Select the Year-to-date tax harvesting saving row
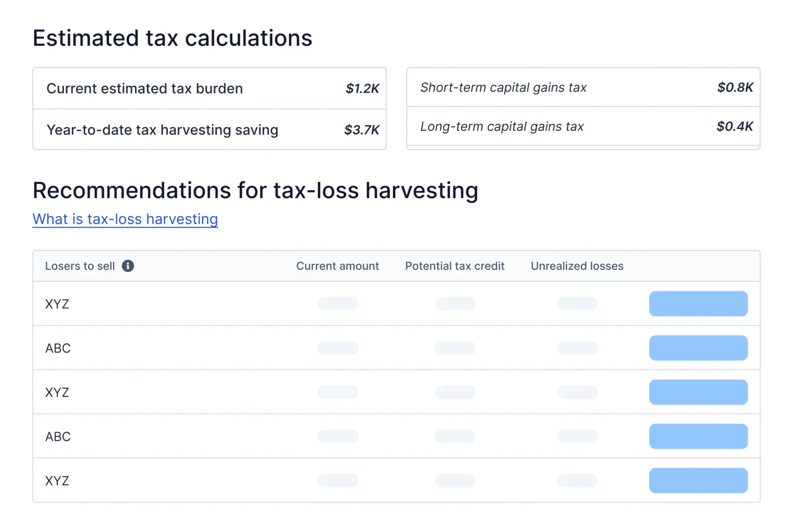This screenshot has height=532, width=793. coord(209,130)
